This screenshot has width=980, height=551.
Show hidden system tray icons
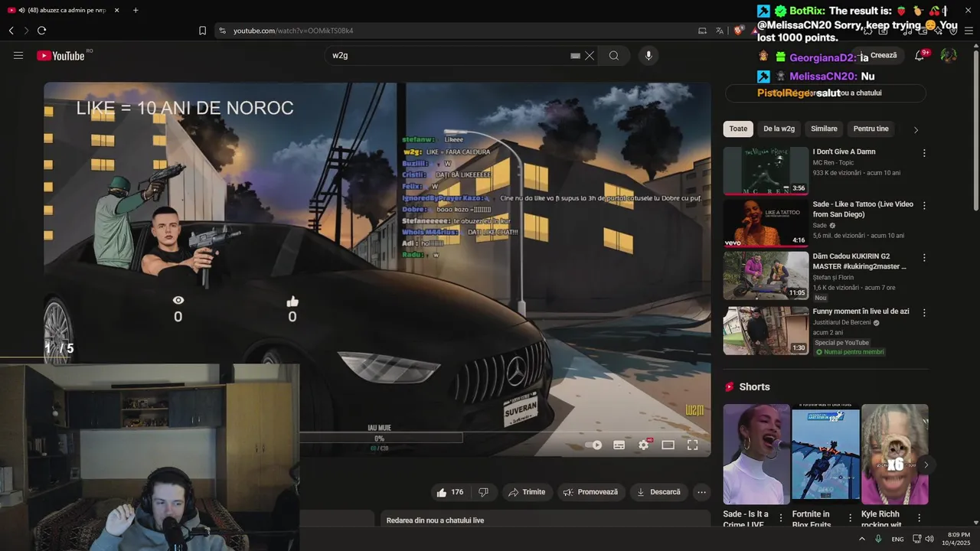point(862,539)
